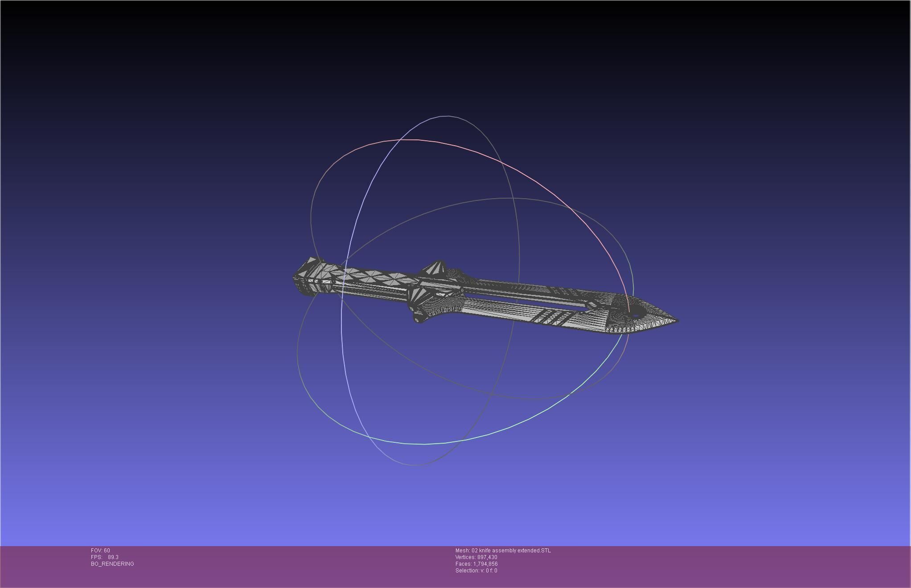
Task: Click the Selection: v: 0 f: 0 text
Action: point(476,571)
